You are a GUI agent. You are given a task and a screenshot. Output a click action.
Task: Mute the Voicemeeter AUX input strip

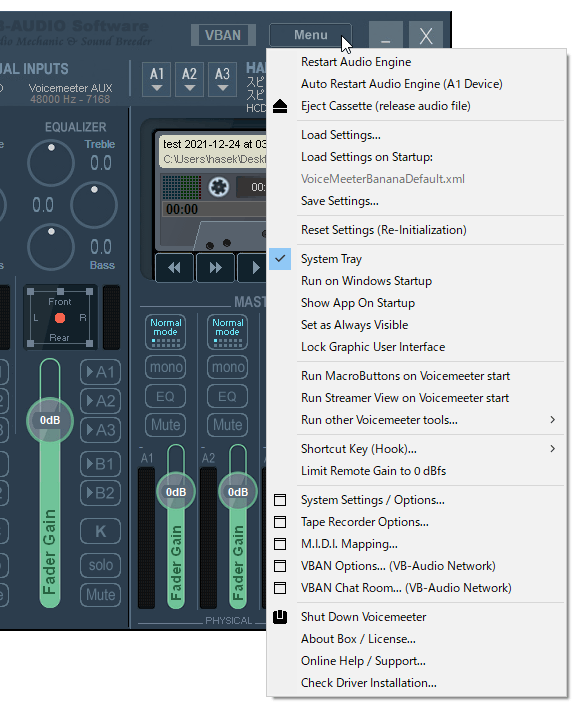point(101,595)
